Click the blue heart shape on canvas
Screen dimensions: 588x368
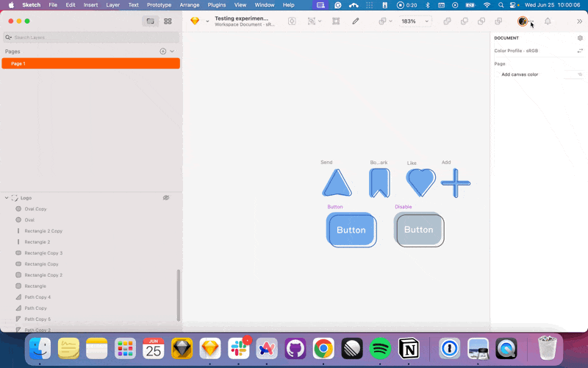point(420,182)
